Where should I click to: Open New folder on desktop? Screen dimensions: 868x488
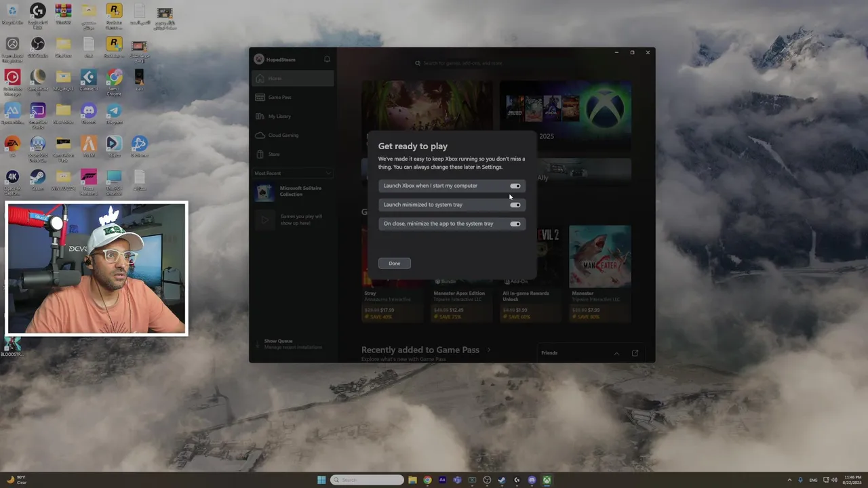[63, 113]
